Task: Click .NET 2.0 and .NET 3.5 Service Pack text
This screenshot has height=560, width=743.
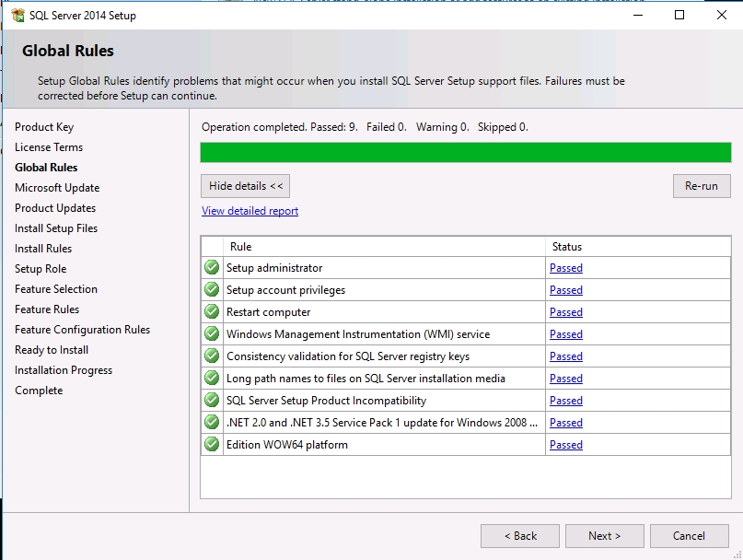Action: pyautogui.click(x=382, y=423)
